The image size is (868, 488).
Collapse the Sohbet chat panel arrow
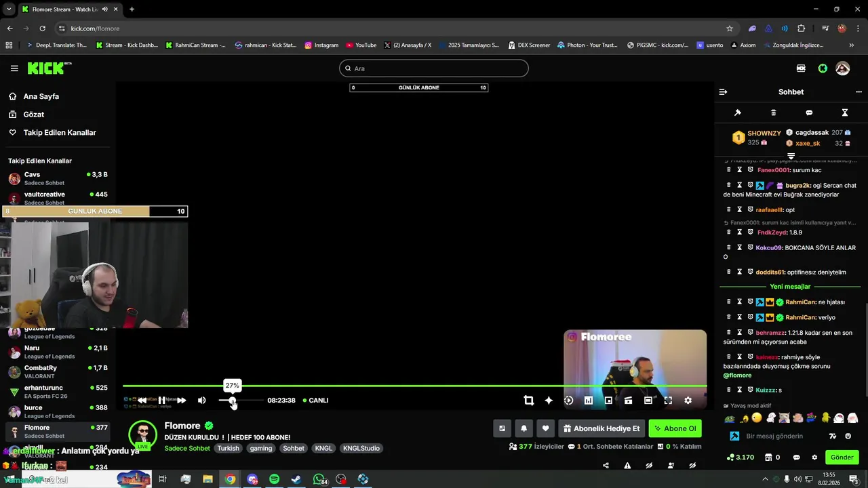point(723,92)
